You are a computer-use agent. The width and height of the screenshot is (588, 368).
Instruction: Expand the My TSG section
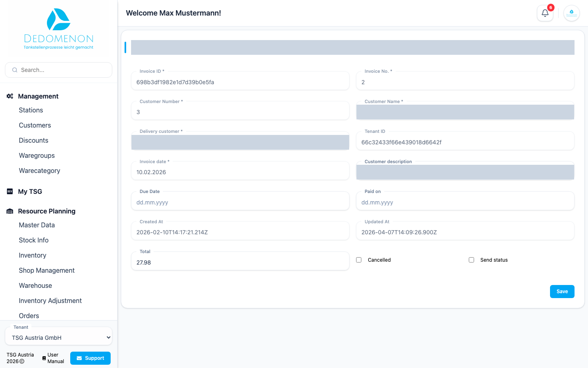[30, 191]
